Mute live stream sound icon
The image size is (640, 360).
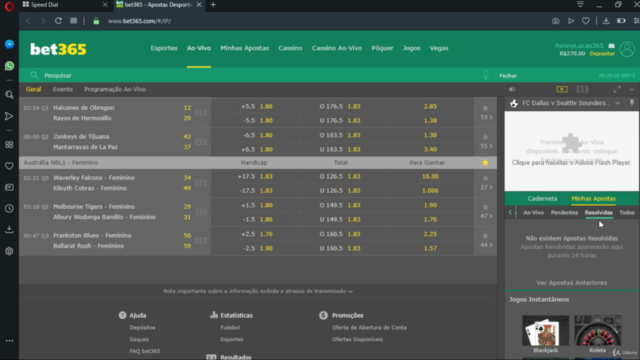(x=512, y=89)
